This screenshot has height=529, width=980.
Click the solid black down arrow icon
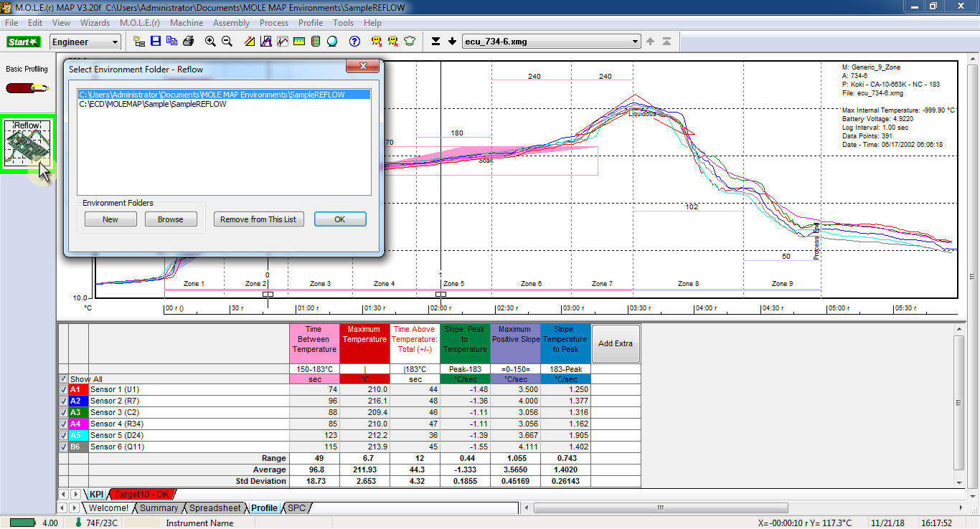click(452, 42)
